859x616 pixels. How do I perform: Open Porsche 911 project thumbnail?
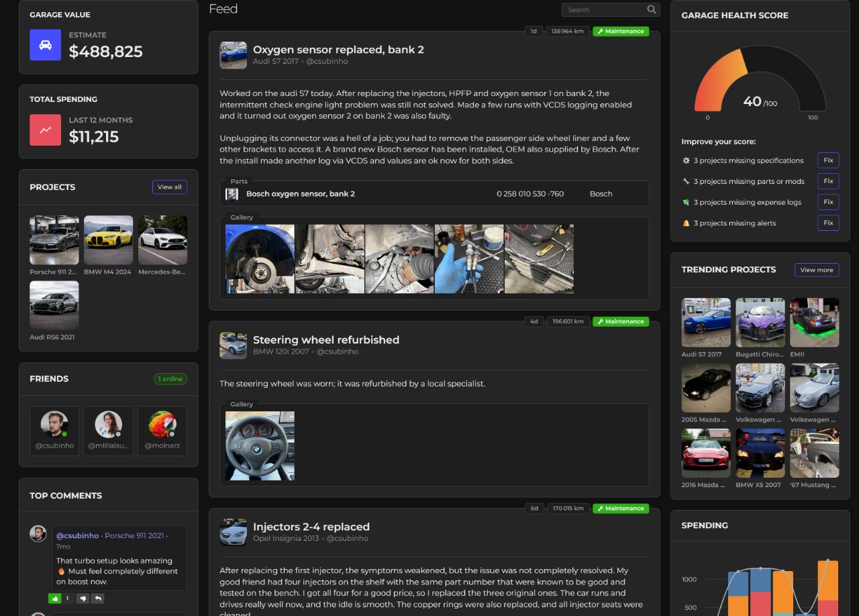[54, 240]
